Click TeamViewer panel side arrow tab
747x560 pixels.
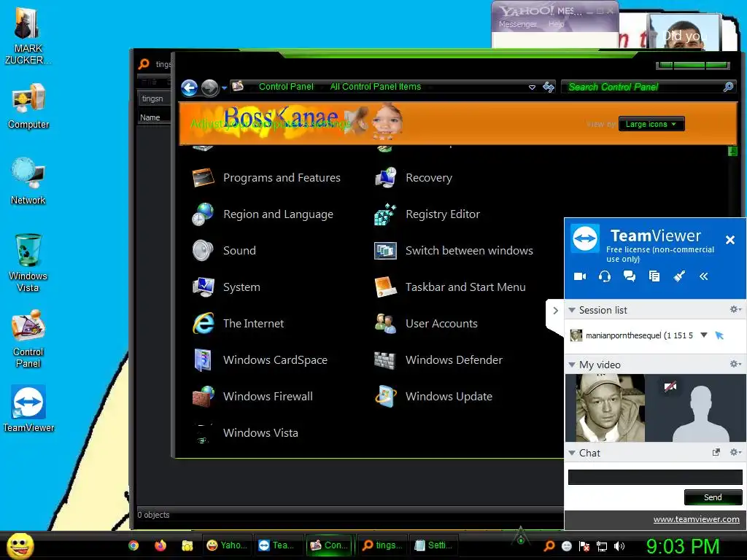pos(555,311)
